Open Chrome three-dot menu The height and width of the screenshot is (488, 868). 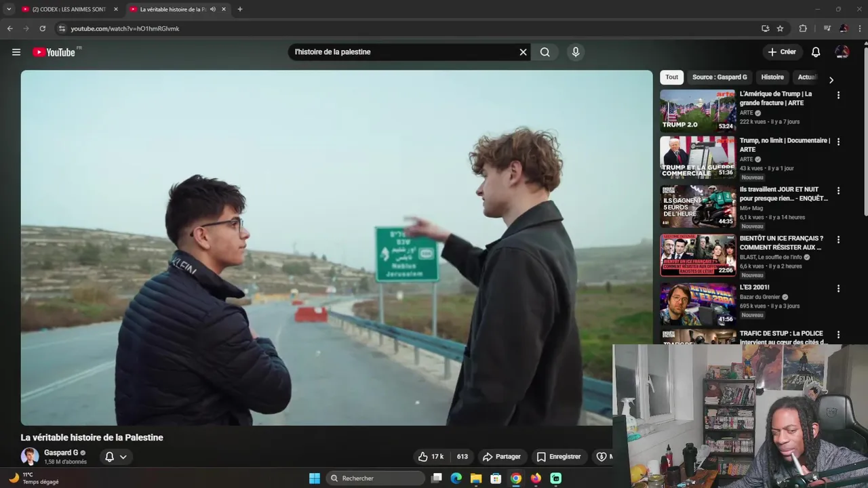tap(860, 28)
